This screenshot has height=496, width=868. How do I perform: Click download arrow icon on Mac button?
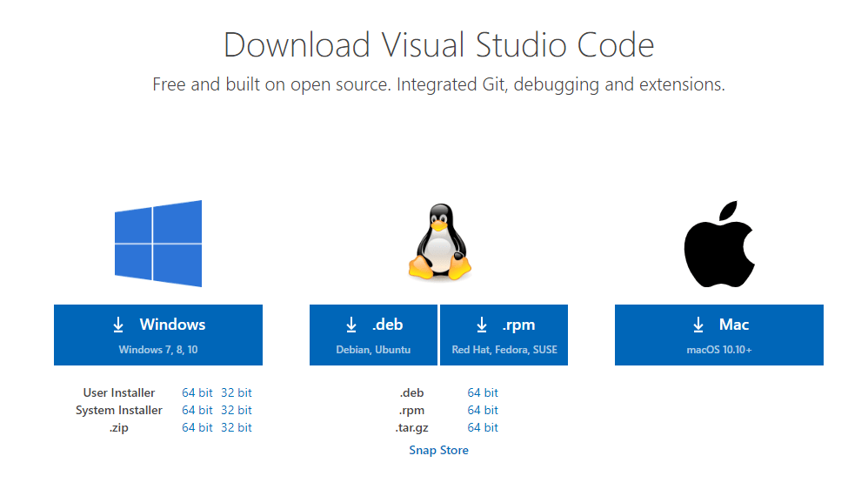coord(698,325)
